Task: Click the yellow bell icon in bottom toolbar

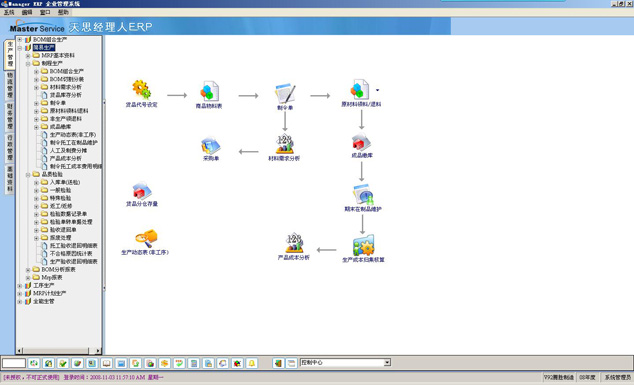Action: 251,363
